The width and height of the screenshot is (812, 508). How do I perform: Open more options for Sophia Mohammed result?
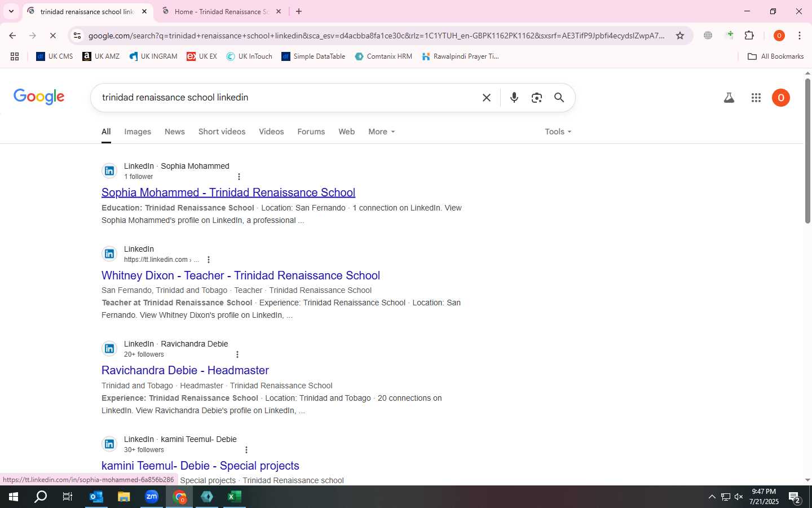pos(239,177)
